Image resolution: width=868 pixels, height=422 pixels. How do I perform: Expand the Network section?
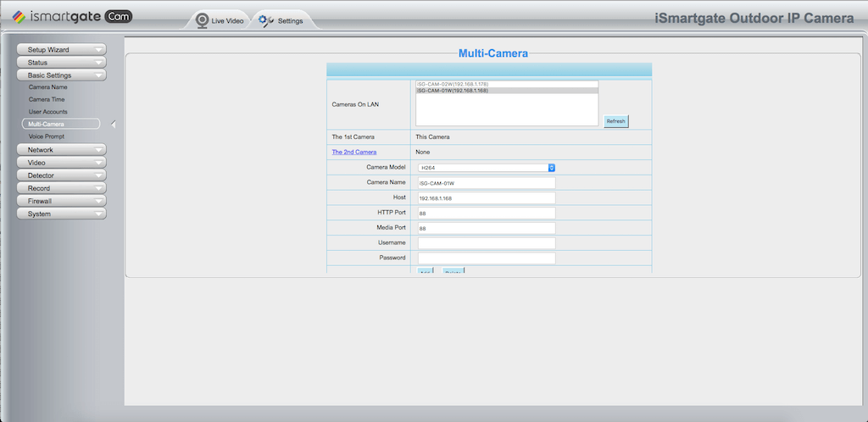pos(61,150)
